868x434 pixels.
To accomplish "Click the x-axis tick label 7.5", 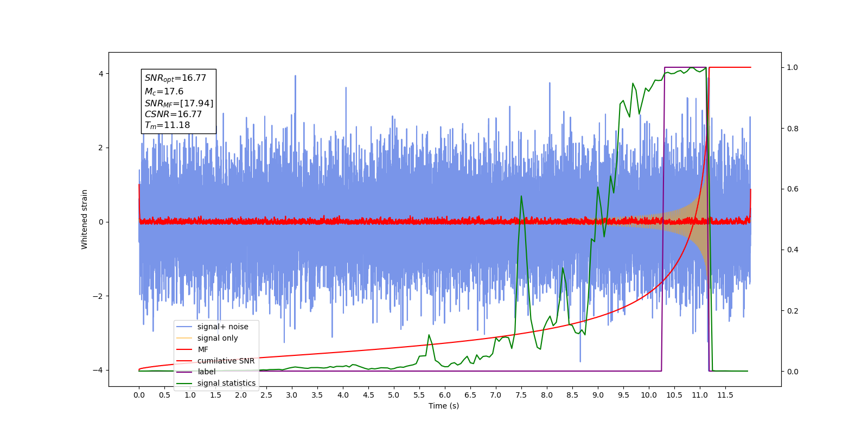I will [x=521, y=395].
